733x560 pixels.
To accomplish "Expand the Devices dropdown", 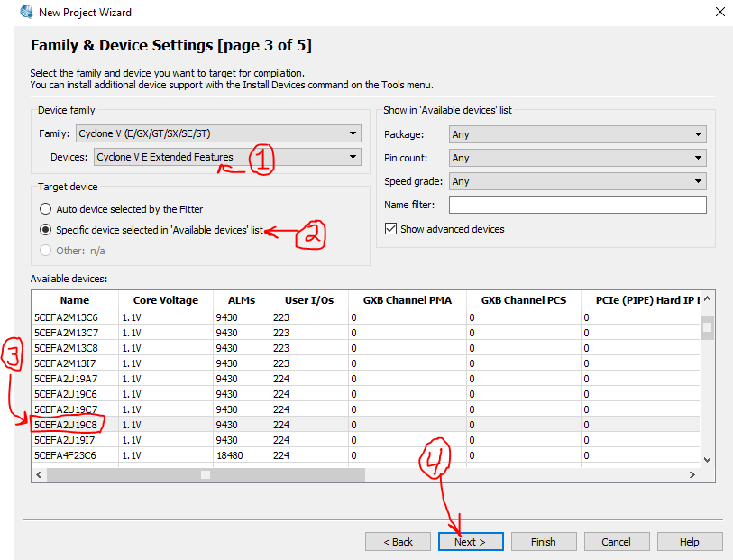I will coord(227,157).
